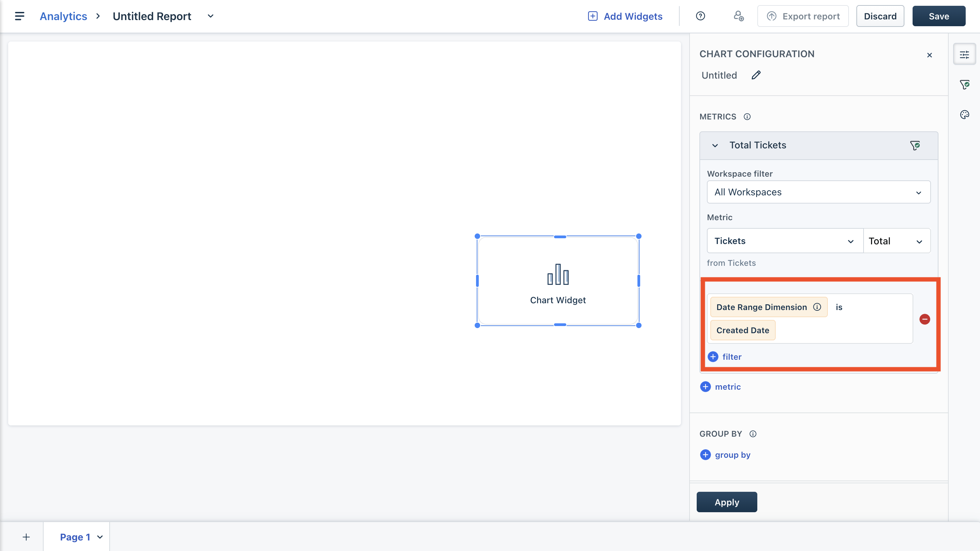Image resolution: width=980 pixels, height=551 pixels.
Task: Show info for Metrics section
Action: 747,117
